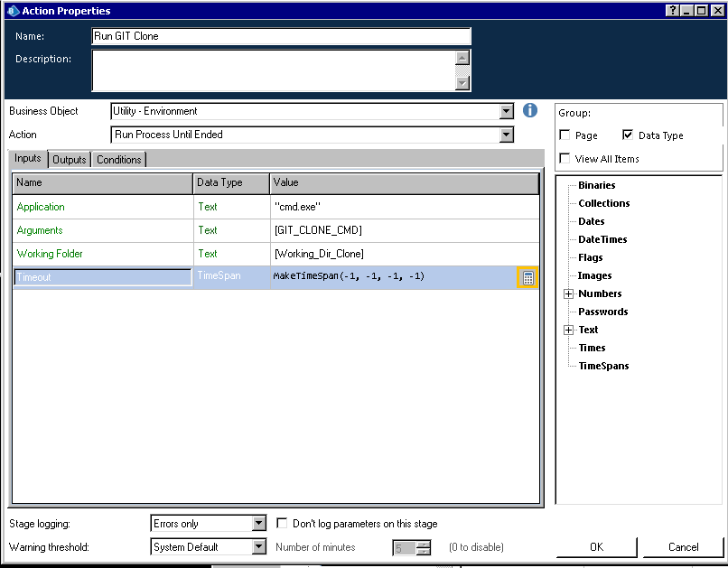Screen dimensions: 728x568
Task: Uncheck the Data Type checkbox
Action: tap(628, 135)
